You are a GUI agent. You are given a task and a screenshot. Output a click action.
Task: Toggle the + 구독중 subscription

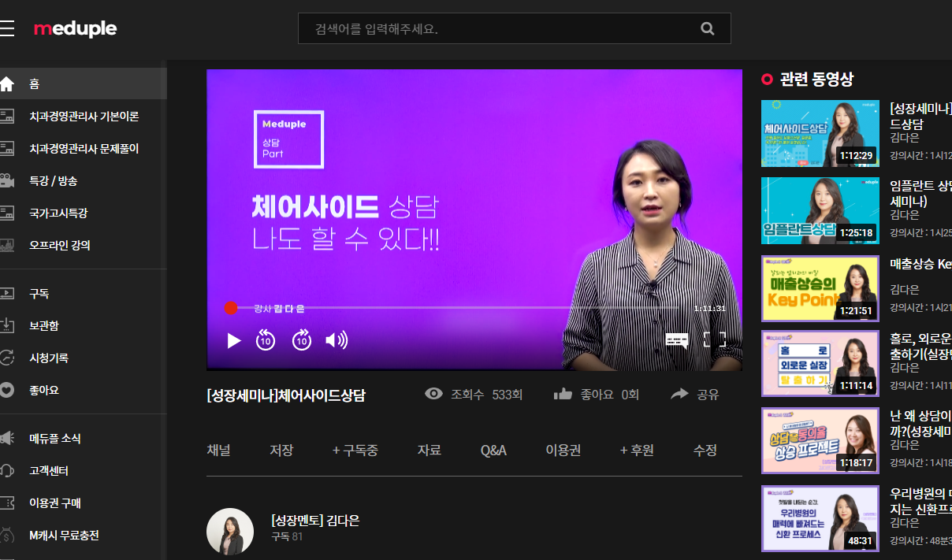[355, 451]
